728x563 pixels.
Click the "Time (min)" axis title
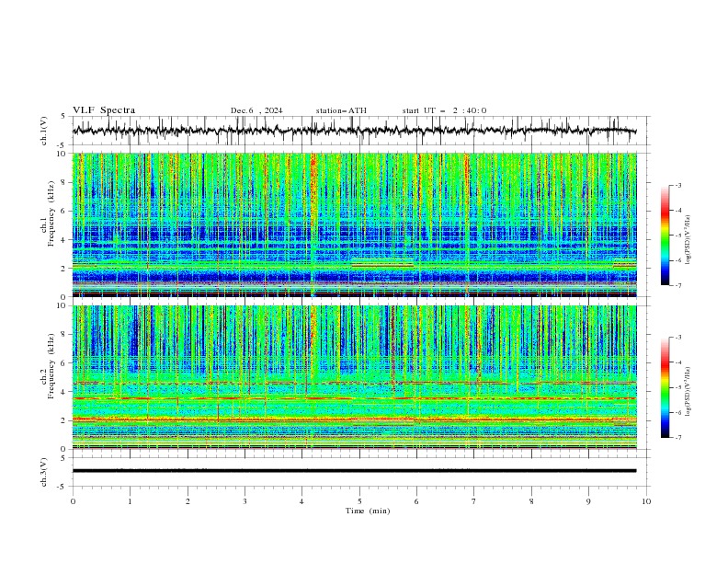point(368,511)
